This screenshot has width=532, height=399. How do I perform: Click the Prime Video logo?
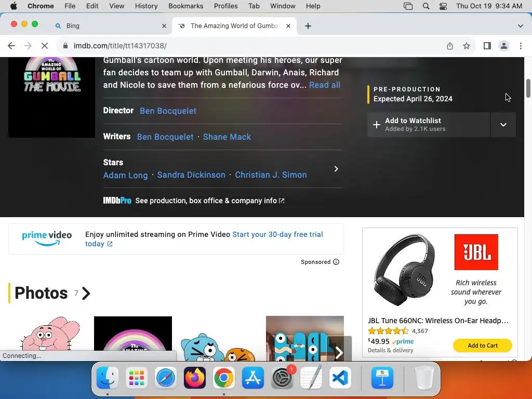[47, 238]
